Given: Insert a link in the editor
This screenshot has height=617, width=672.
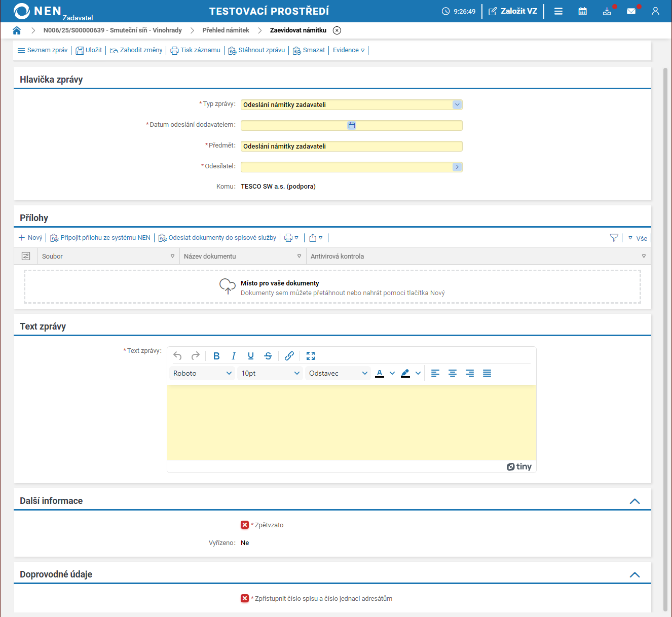Looking at the screenshot, I should [289, 356].
